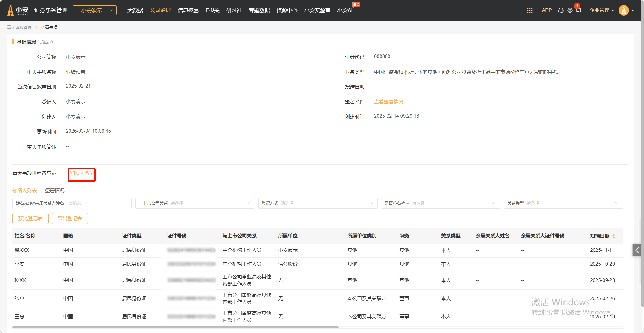The height and width of the screenshot is (333, 644).
Task: Open the 小安演示 company selector dropdown
Action: 94,10
